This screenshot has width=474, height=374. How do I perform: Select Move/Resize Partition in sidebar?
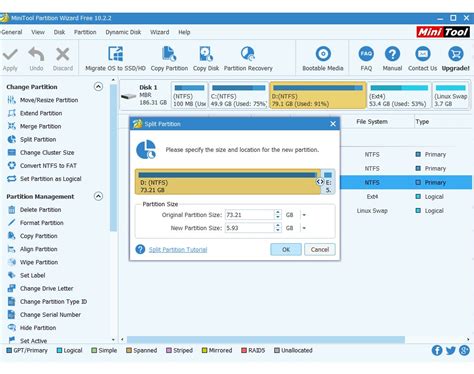coord(42,100)
